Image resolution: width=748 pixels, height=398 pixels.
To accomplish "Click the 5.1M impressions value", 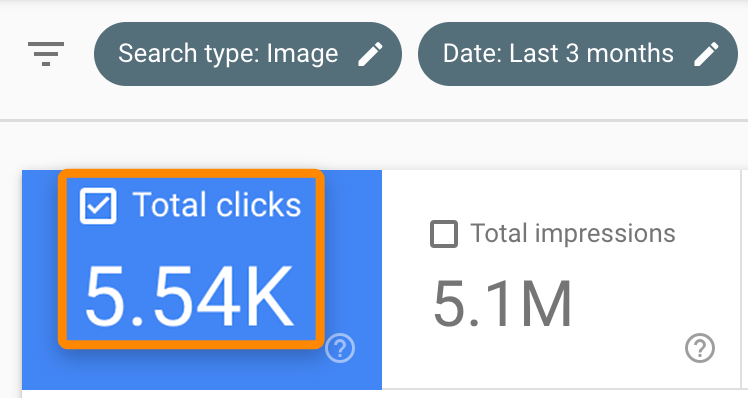I will coord(502,304).
